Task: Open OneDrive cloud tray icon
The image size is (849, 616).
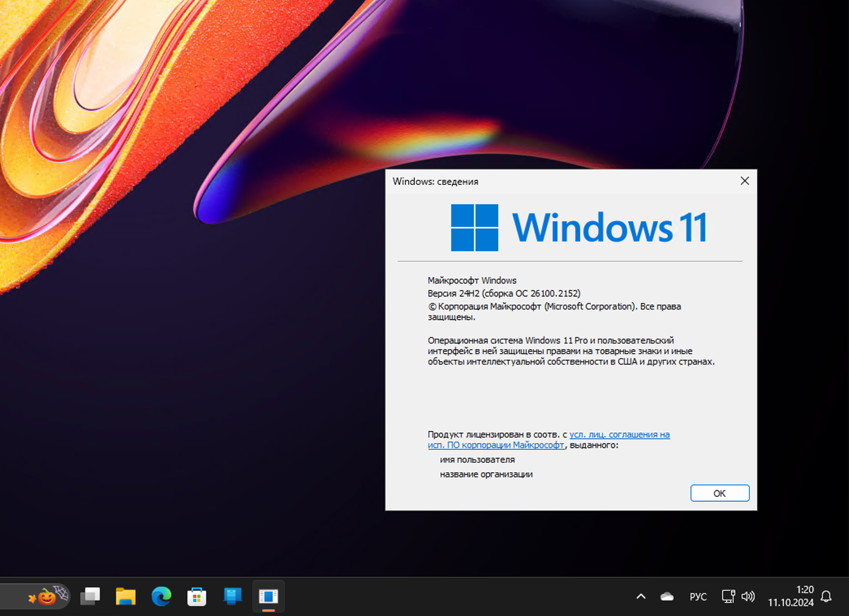Action: tap(667, 596)
